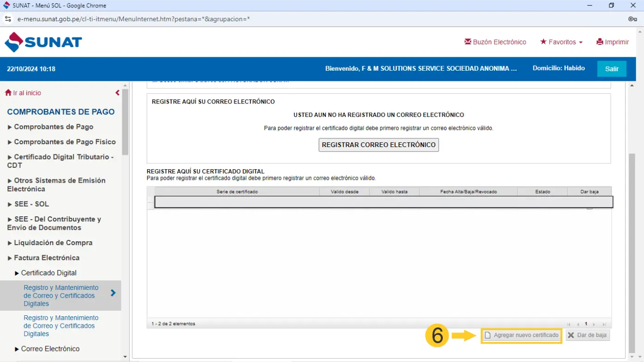Click the site information icon in address bar
This screenshot has height=362, width=644.
click(8, 19)
